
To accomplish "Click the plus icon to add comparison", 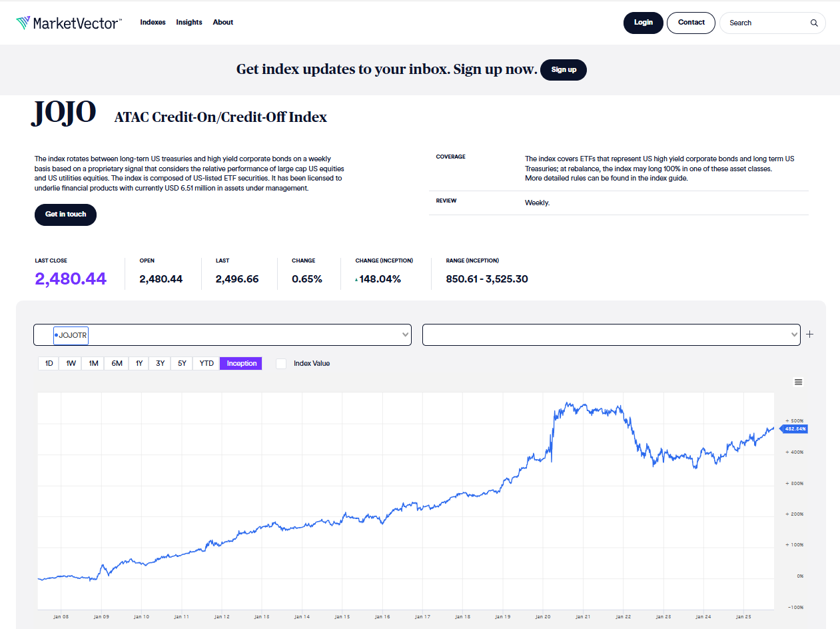I will 809,334.
